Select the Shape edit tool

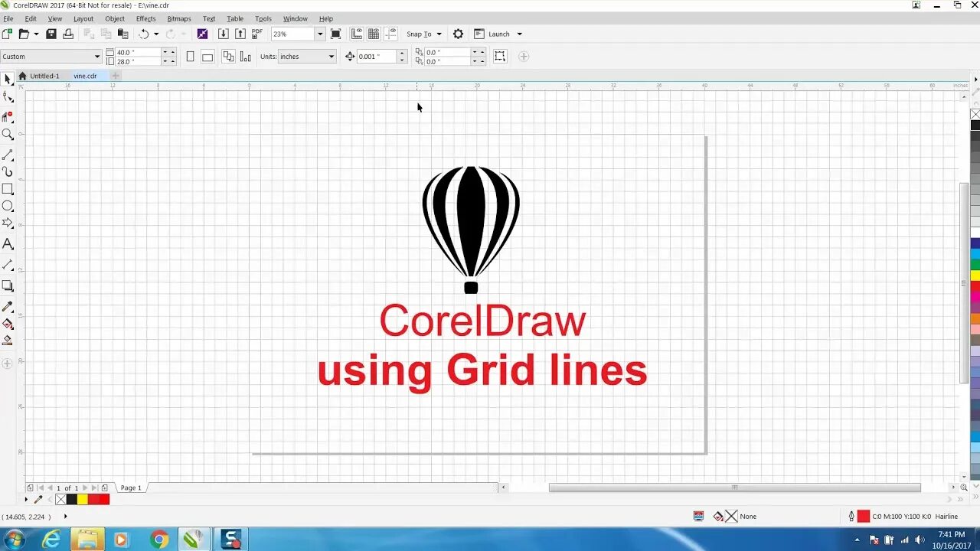point(8,97)
